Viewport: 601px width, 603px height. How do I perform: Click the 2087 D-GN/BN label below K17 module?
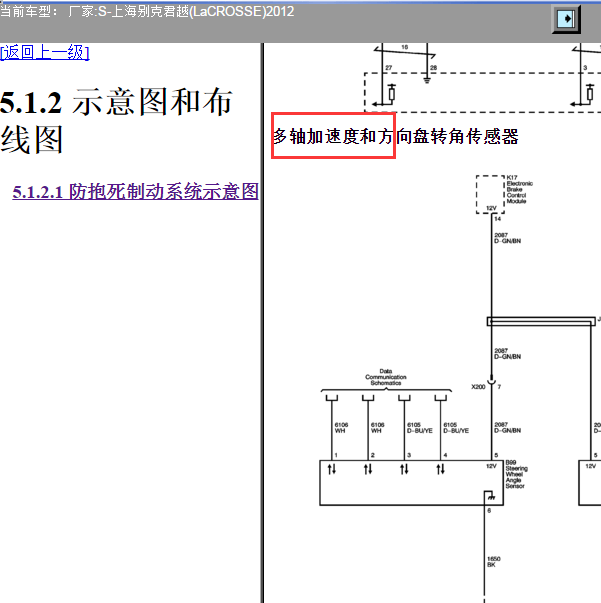pyautogui.click(x=508, y=238)
